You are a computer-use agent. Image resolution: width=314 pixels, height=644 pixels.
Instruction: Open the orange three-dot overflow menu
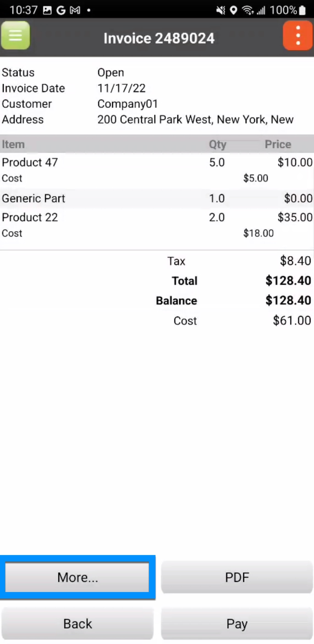pyautogui.click(x=298, y=36)
